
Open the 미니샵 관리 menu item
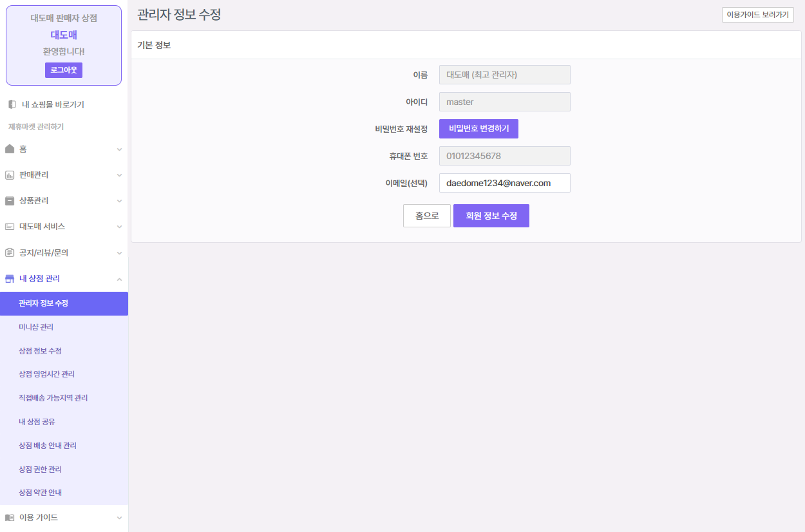tap(36, 327)
